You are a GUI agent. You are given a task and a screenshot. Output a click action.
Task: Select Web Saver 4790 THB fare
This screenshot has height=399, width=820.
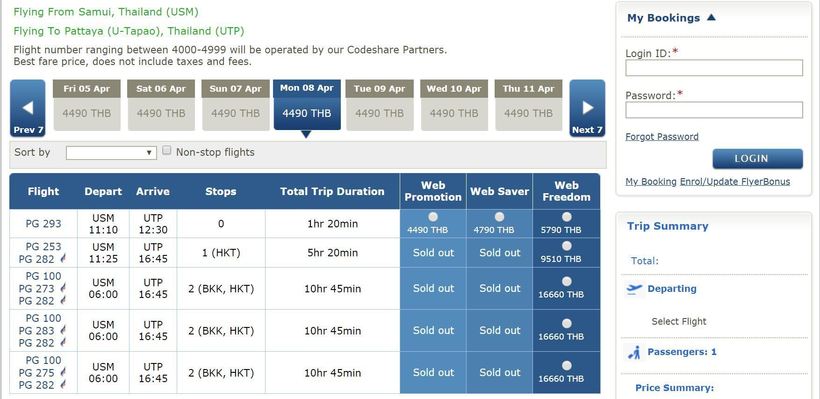click(499, 217)
